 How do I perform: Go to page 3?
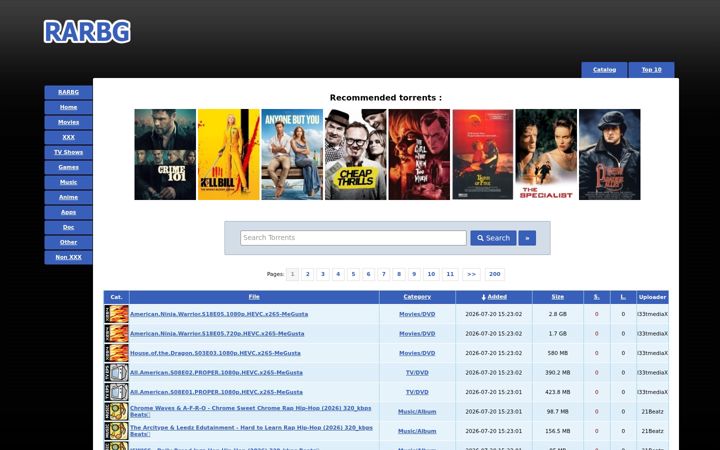pos(323,274)
